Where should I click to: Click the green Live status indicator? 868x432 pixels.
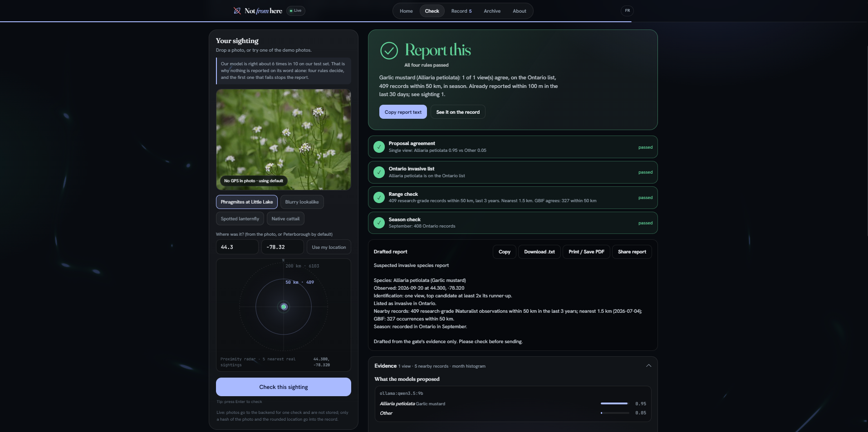pos(296,11)
